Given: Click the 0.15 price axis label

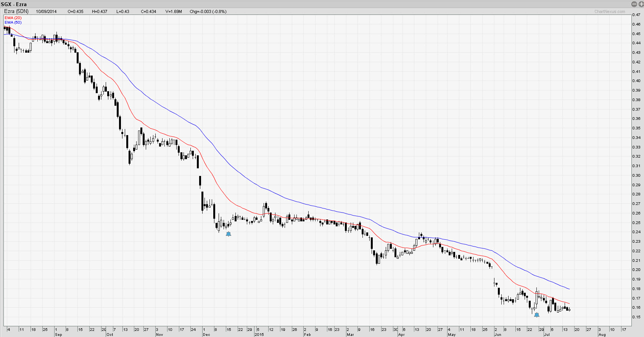Looking at the screenshot, I should pyautogui.click(x=636, y=317).
